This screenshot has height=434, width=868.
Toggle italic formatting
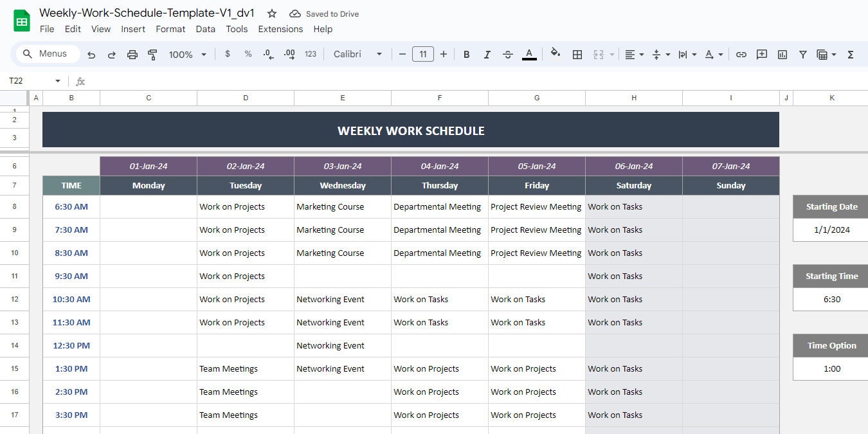point(487,54)
